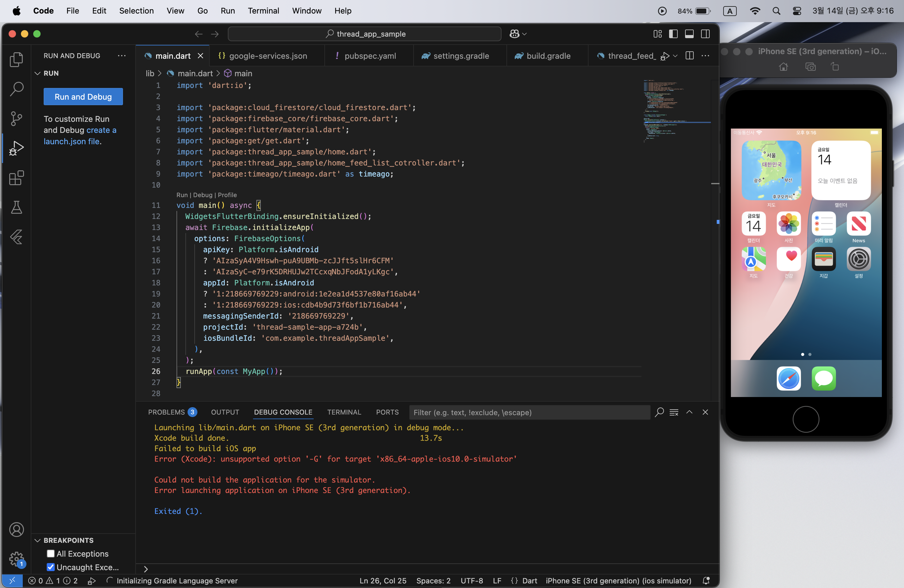Open Safari in the iPhone simulator dock

coord(788,378)
